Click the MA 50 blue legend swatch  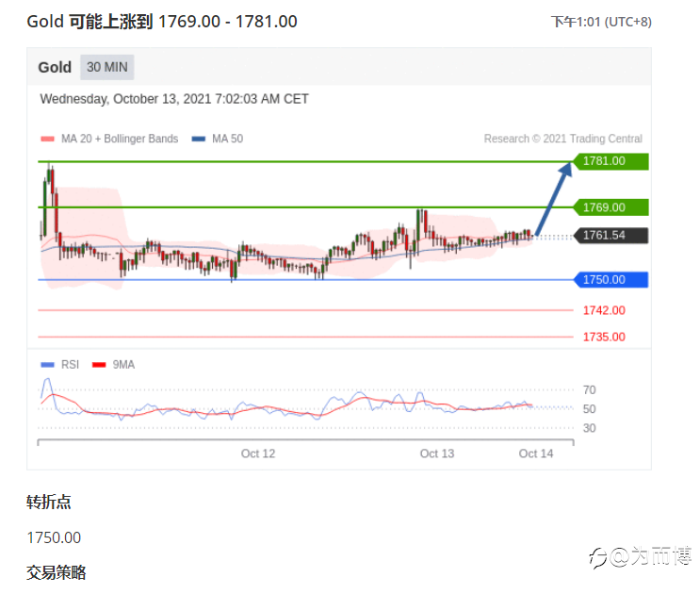tap(198, 139)
